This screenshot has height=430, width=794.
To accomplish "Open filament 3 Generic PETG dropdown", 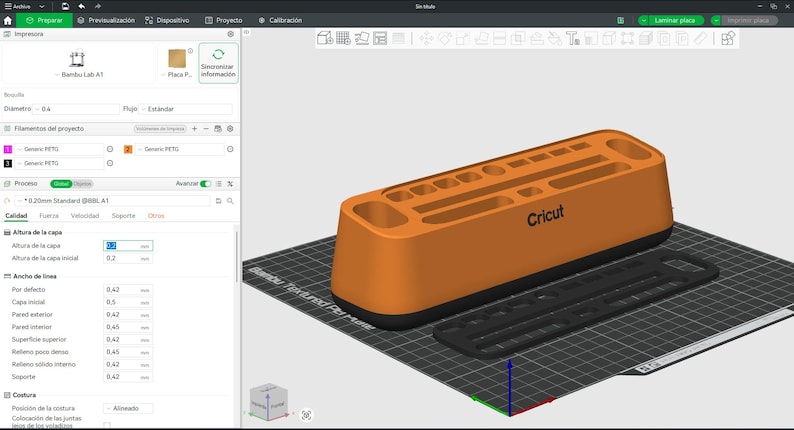I will point(59,163).
